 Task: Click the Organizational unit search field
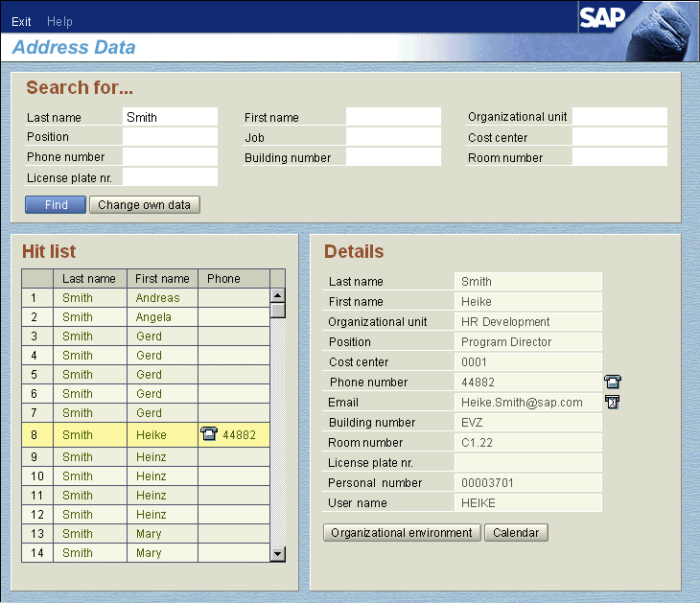[x=619, y=117]
